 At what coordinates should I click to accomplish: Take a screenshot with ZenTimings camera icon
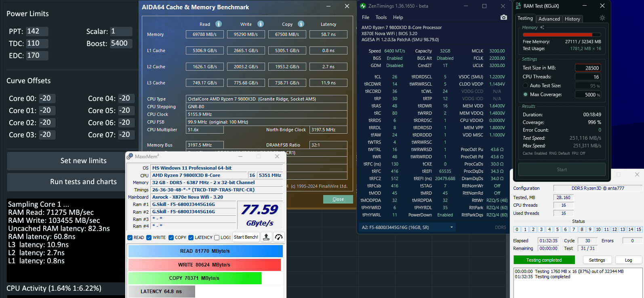point(503,17)
